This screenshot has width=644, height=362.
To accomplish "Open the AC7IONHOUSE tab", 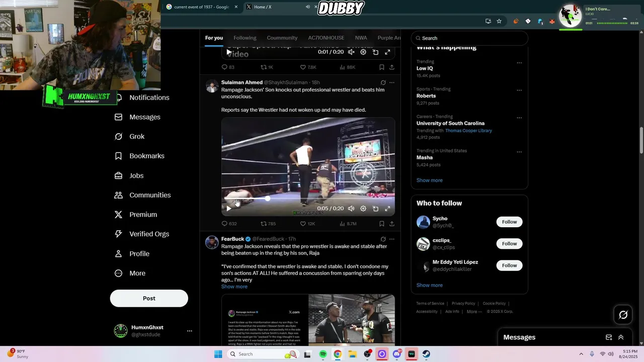I will (x=326, y=38).
